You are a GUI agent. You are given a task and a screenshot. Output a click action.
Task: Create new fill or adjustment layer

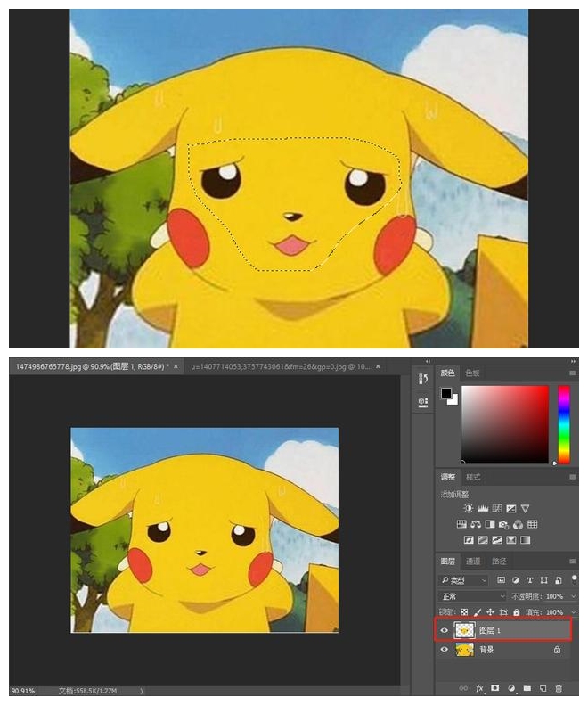point(511,688)
